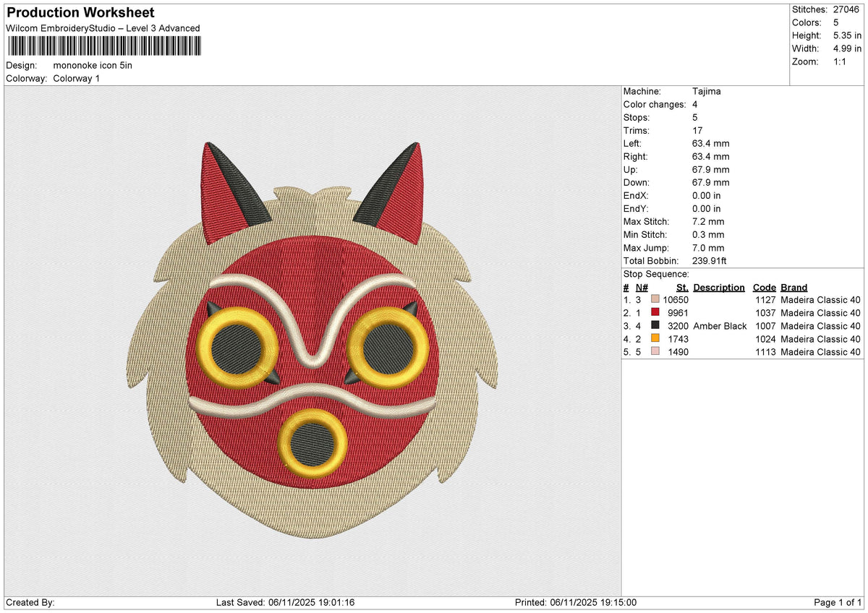Choose the orange swatch for code 1024
The height and width of the screenshot is (613, 868).
click(x=655, y=339)
